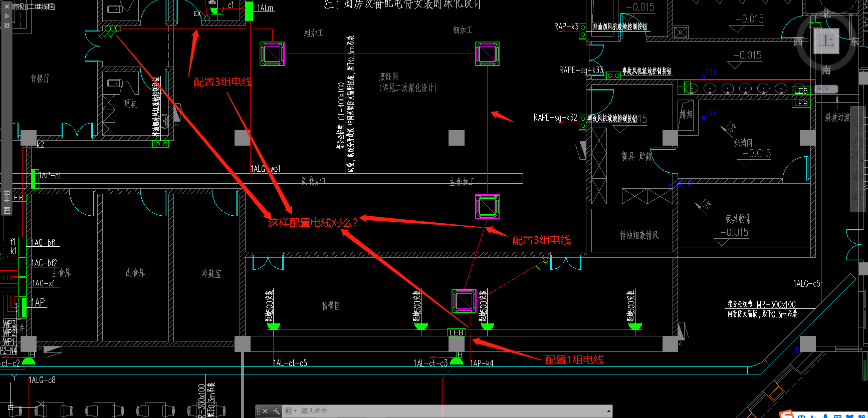Select the '1AL-ct-c5' label

click(290, 363)
